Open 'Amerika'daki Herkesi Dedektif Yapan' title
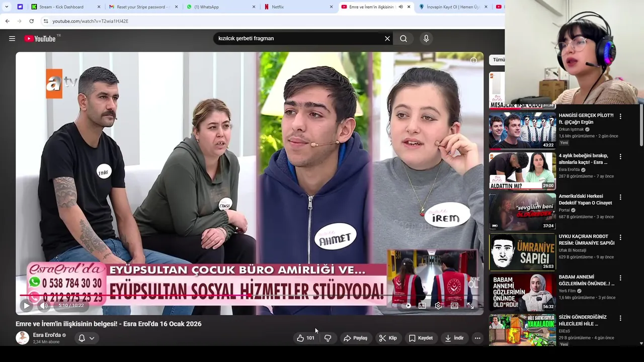The height and width of the screenshot is (362, 644). click(x=585, y=200)
